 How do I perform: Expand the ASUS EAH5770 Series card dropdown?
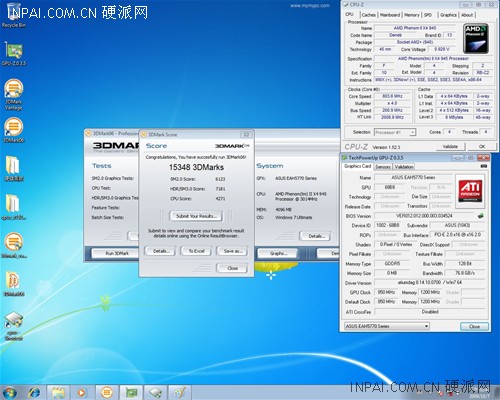(x=387, y=326)
